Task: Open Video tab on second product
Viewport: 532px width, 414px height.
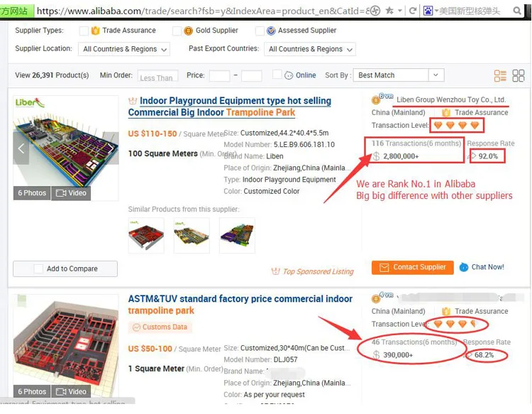Action: [x=71, y=391]
